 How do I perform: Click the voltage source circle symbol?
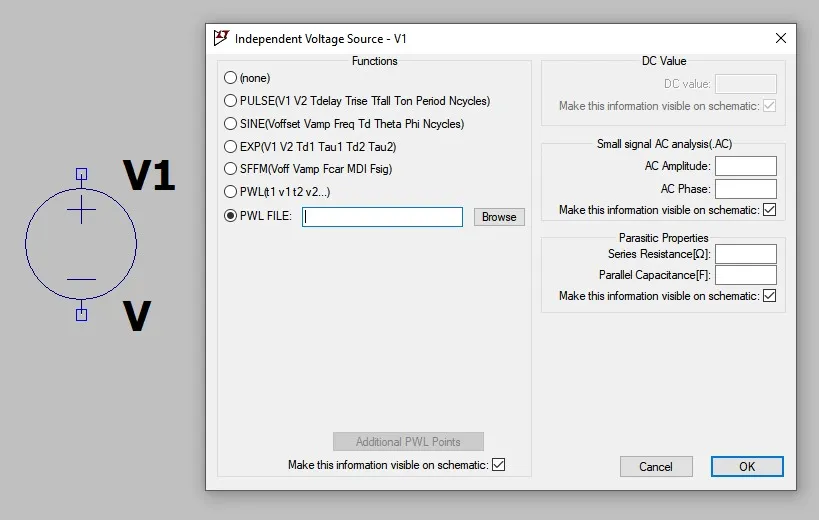point(81,243)
